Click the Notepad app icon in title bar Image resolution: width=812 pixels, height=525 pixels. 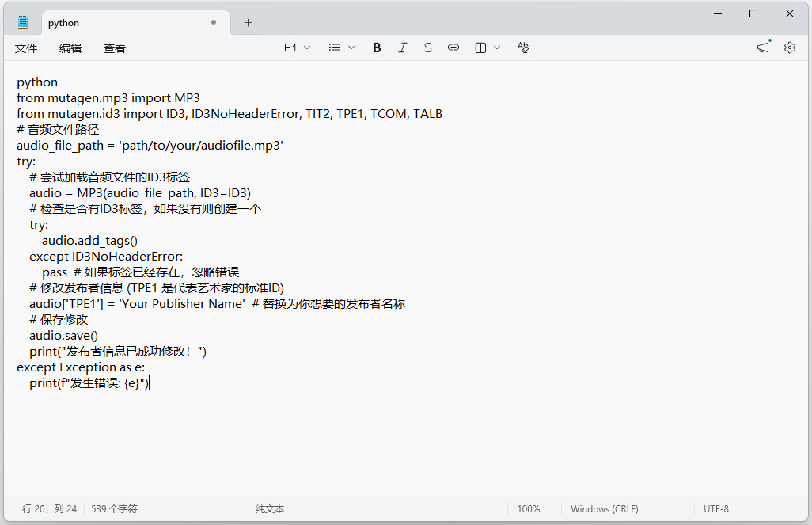click(23, 21)
